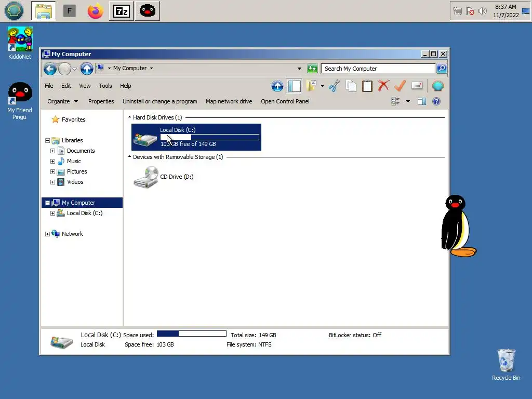
Task: Click the greyed Forward arrow button
Action: 64,69
